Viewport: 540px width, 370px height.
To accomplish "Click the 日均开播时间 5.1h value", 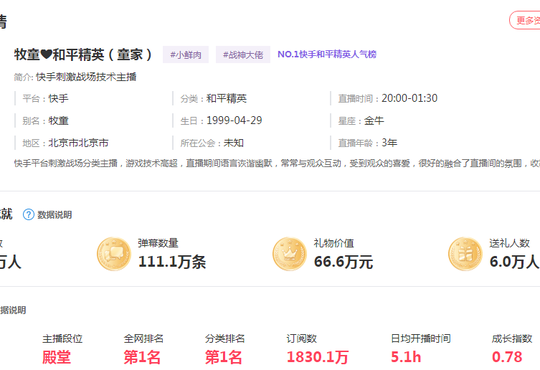I will (406, 357).
